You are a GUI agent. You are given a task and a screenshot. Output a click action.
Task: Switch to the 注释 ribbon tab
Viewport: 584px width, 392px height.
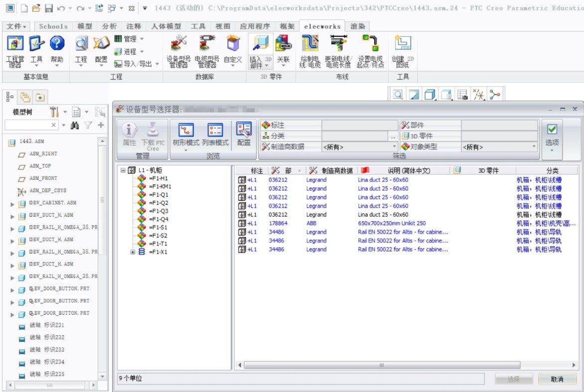tap(134, 26)
